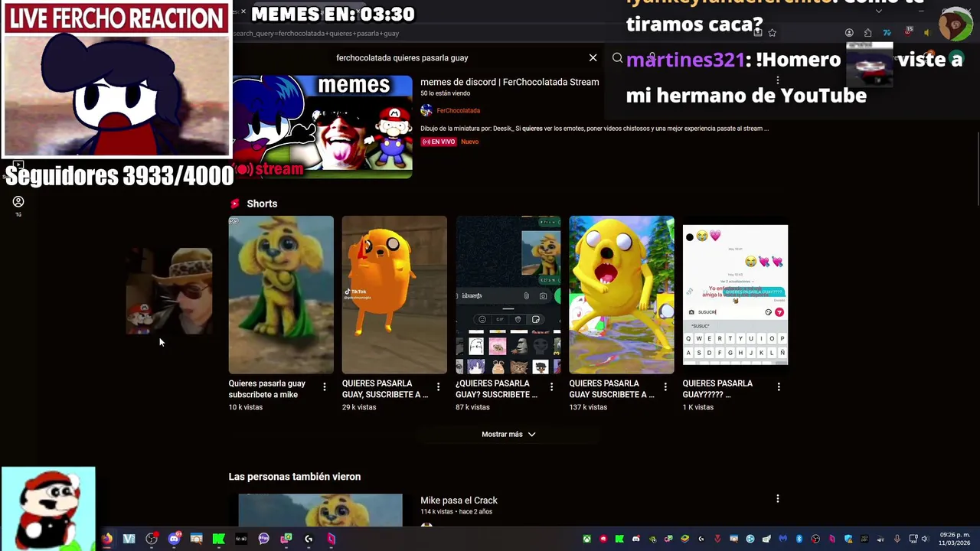The height and width of the screenshot is (551, 980).
Task: Open '¿QUIERES PASARLA GUAY? SUSCRIBETE' short title
Action: tap(497, 389)
